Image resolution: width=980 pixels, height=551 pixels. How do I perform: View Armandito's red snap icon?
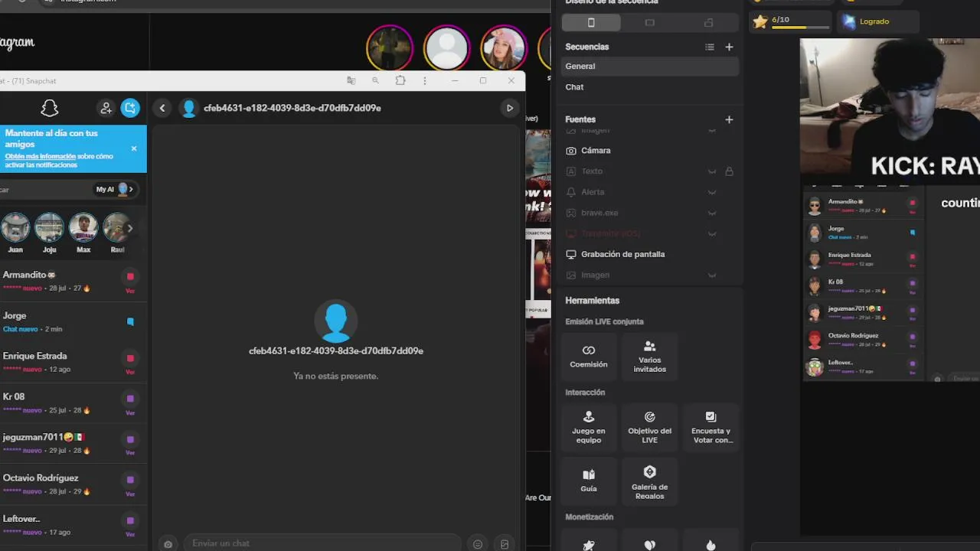coord(130,276)
